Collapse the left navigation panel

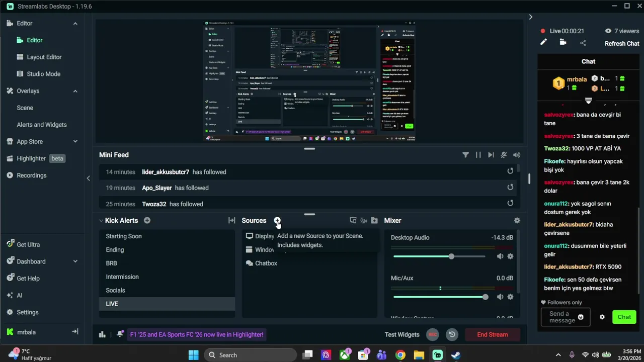coord(75,331)
